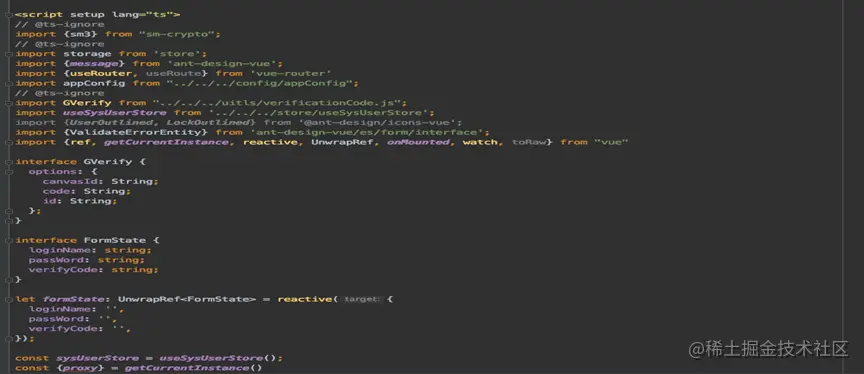The image size is (864, 374).
Task: Collapse the fold marker beside import storage
Action: coord(9,54)
